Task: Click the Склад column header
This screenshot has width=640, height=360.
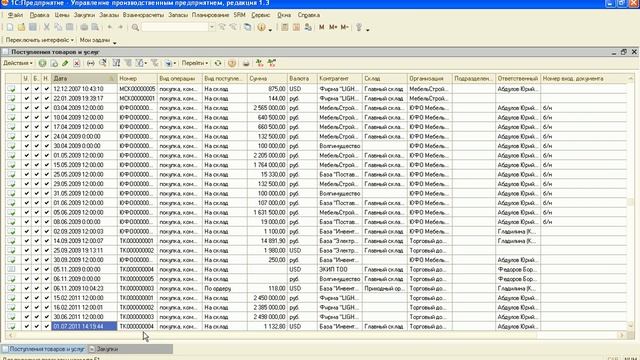Action: tap(385, 78)
